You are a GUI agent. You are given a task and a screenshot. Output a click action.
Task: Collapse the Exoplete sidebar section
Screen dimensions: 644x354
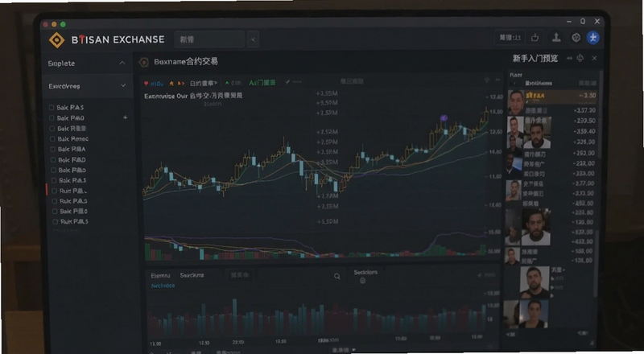pos(122,63)
